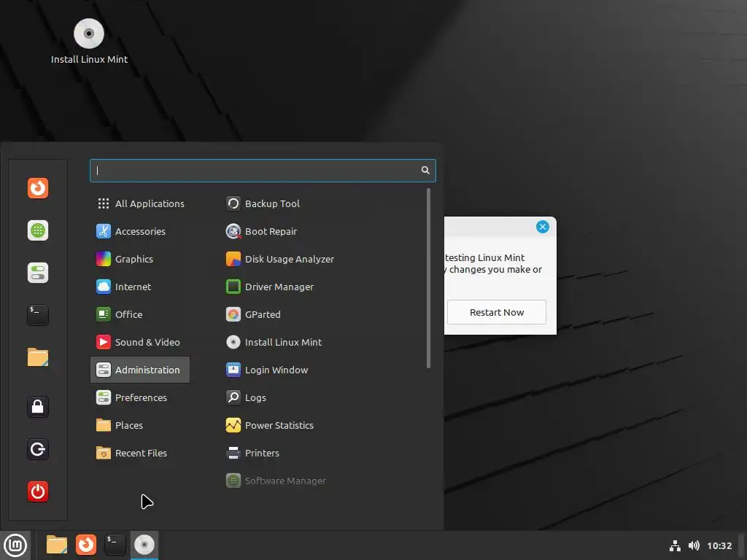Click the installer window button on taskbar

click(144, 545)
